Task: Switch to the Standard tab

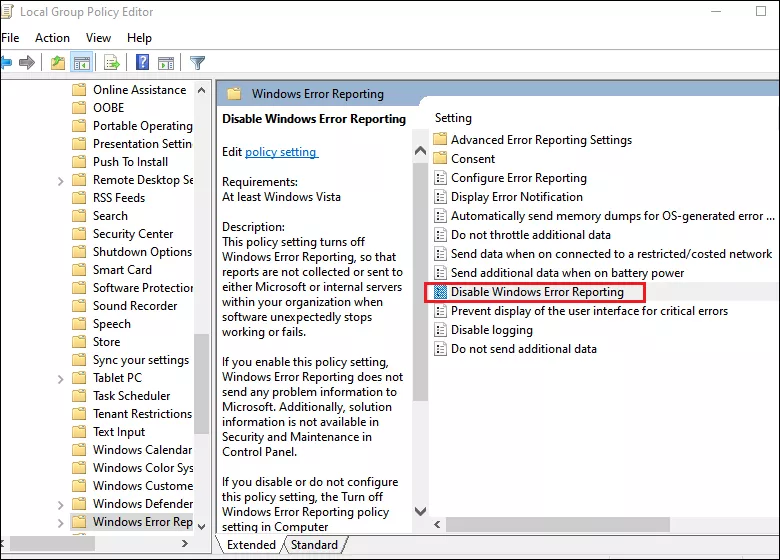Action: click(x=314, y=545)
